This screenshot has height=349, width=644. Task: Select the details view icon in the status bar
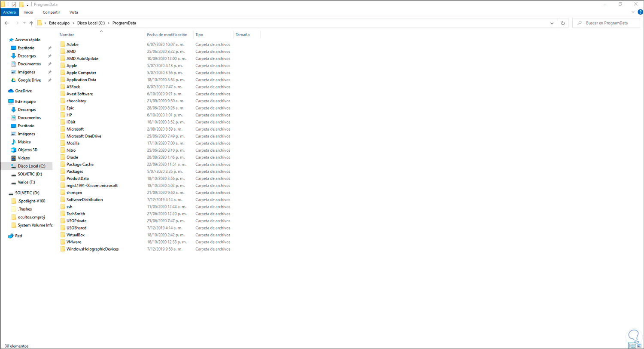pos(631,345)
